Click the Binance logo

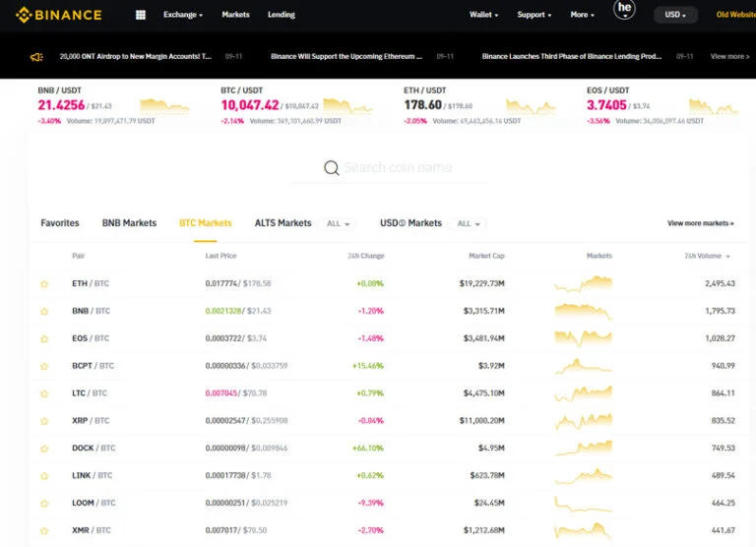coord(59,15)
